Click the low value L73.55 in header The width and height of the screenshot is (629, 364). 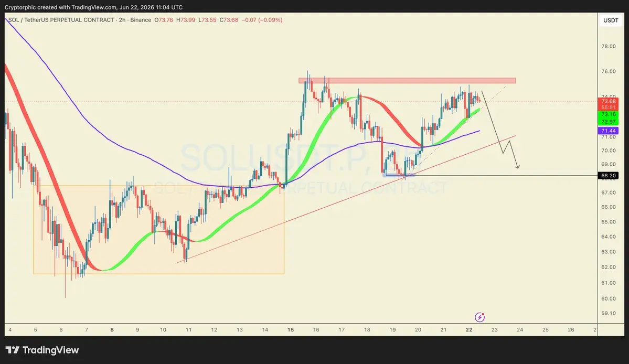(x=207, y=19)
